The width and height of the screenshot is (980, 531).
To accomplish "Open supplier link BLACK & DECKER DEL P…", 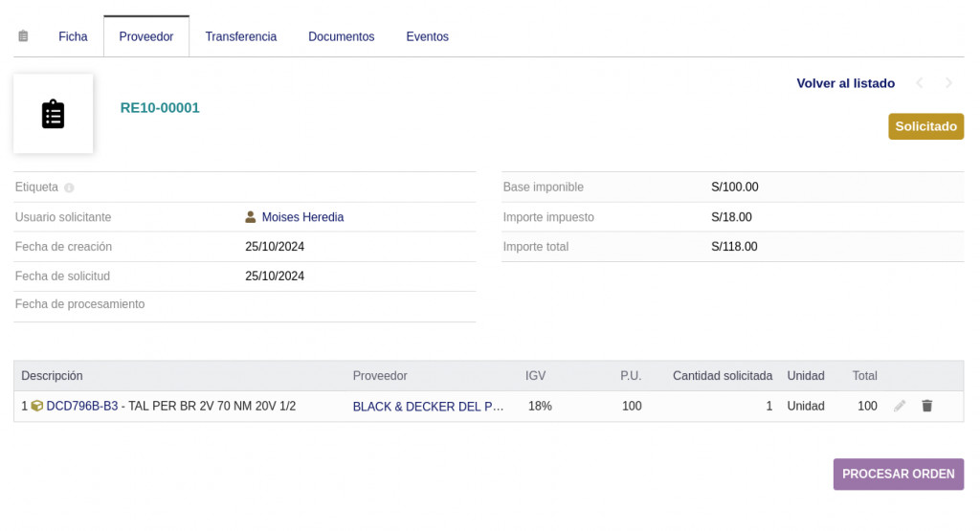I will click(x=428, y=407).
